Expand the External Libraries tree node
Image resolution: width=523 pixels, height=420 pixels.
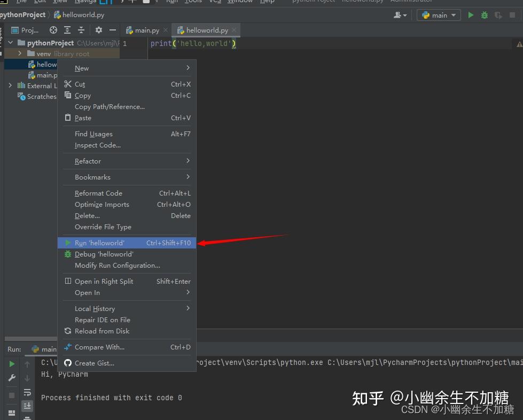[10, 85]
